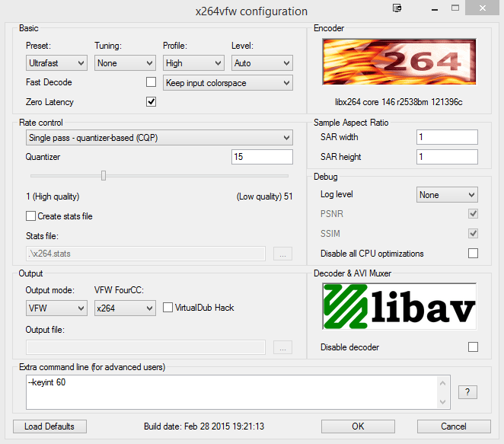Click the SAR width input field
Screen dimensions: 504x444
coord(447,137)
